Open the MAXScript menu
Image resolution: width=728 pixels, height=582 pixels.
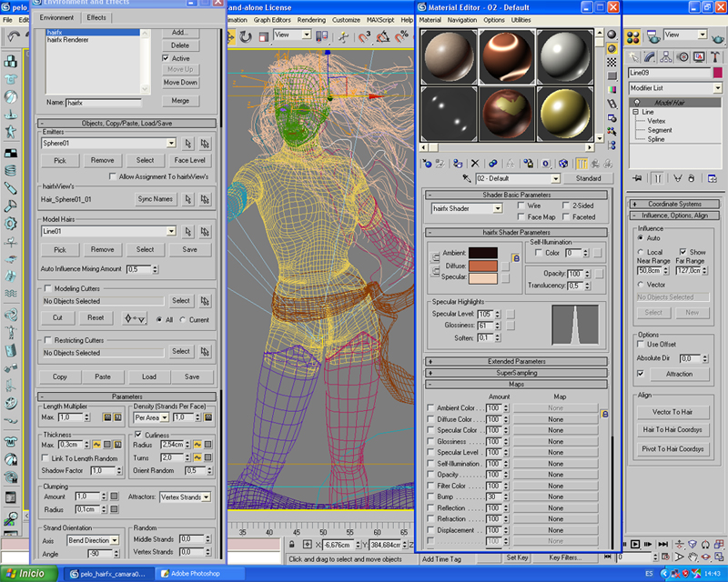[380, 20]
